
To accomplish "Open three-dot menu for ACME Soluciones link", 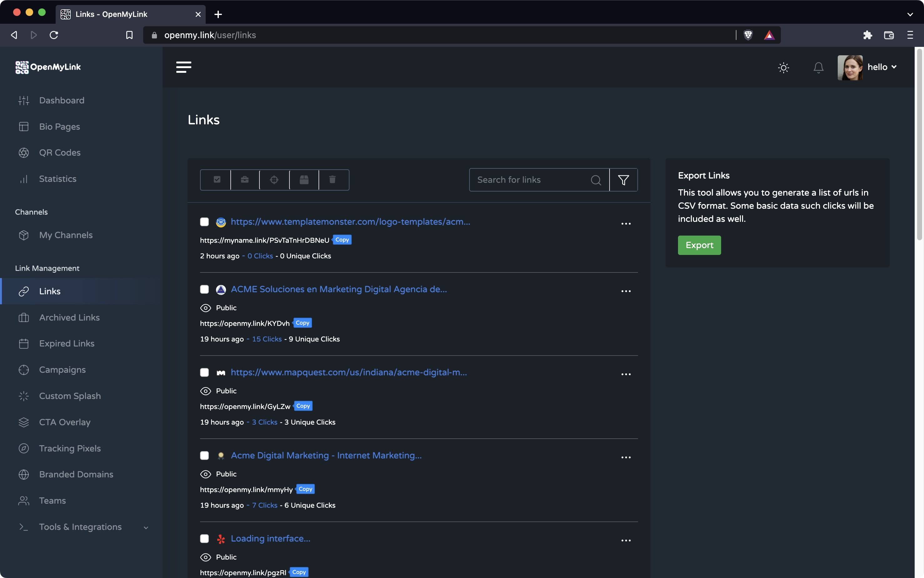I will (626, 291).
